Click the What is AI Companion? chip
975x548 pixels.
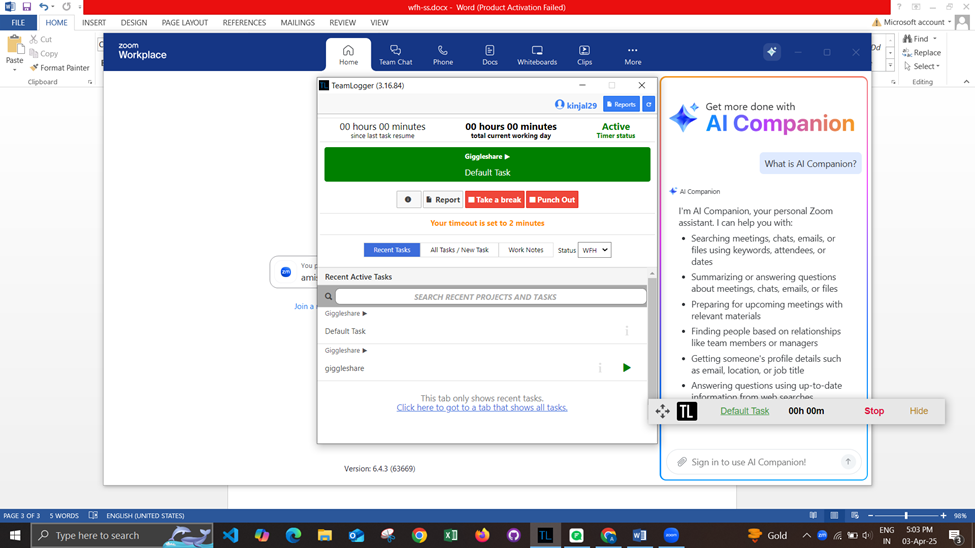click(x=810, y=164)
